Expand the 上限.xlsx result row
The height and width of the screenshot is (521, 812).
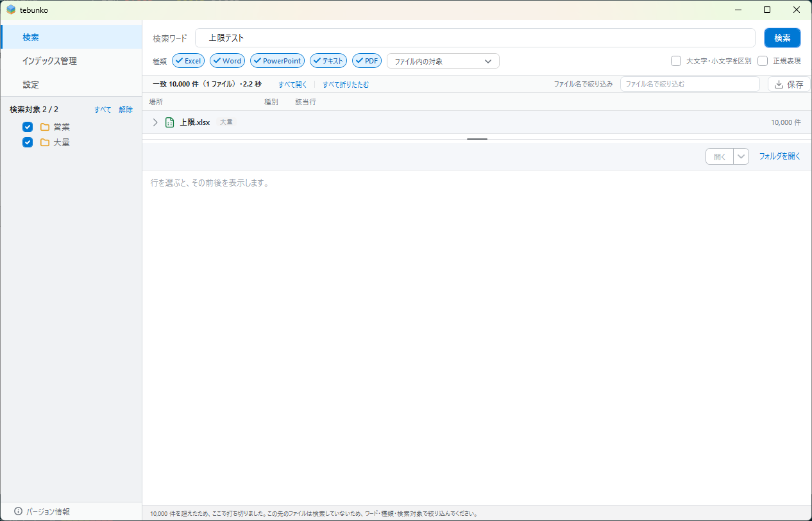[155, 122]
